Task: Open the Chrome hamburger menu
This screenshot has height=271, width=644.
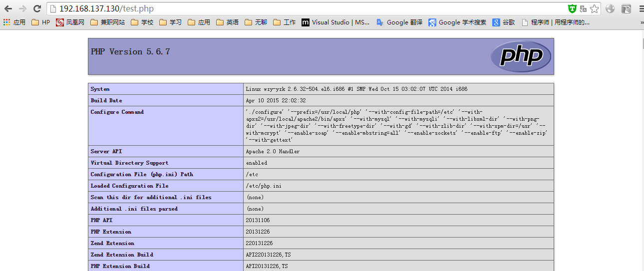Action: pyautogui.click(x=642, y=8)
